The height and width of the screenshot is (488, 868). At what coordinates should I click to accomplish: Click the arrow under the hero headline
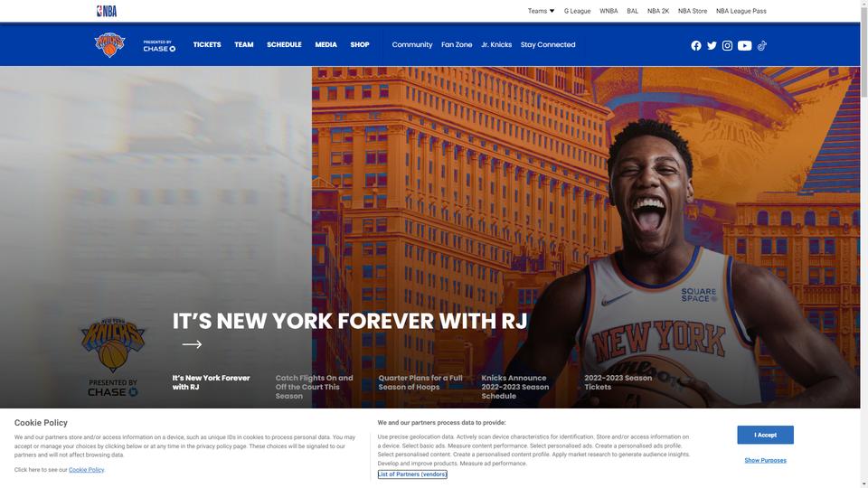click(x=192, y=344)
